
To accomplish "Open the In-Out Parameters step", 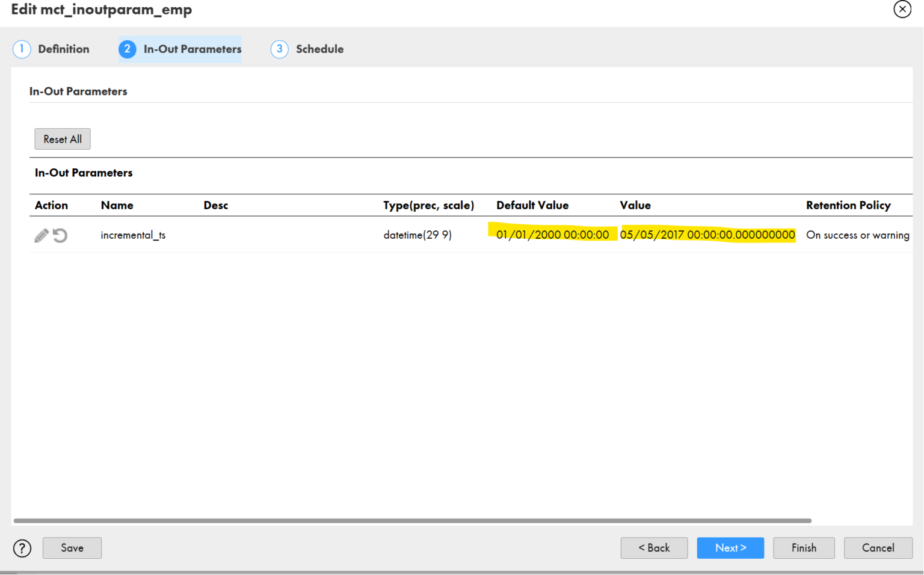I will (192, 49).
